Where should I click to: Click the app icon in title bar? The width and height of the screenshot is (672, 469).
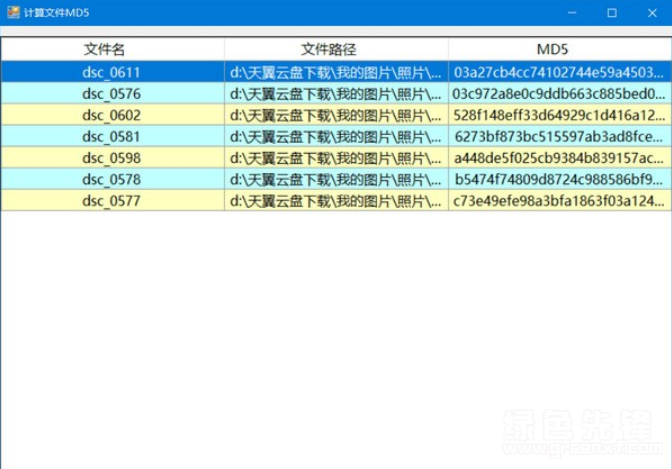(13, 12)
